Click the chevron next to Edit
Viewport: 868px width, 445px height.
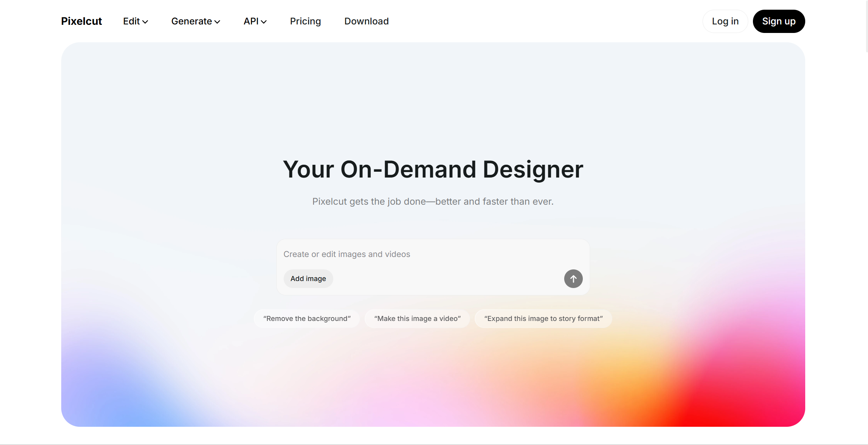pos(145,22)
